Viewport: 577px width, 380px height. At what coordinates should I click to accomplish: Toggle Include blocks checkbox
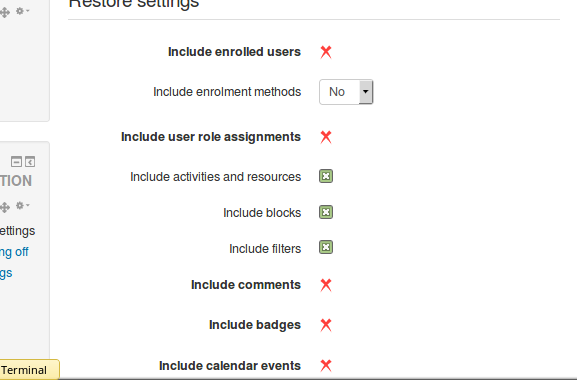pyautogui.click(x=326, y=212)
